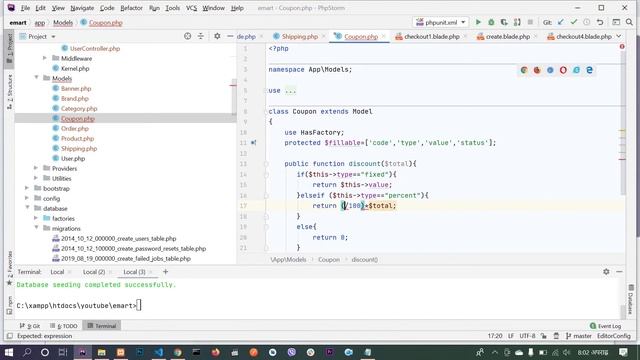The width and height of the screenshot is (640, 360).
Task: Collapse all in Project panel
Action: (200, 36)
